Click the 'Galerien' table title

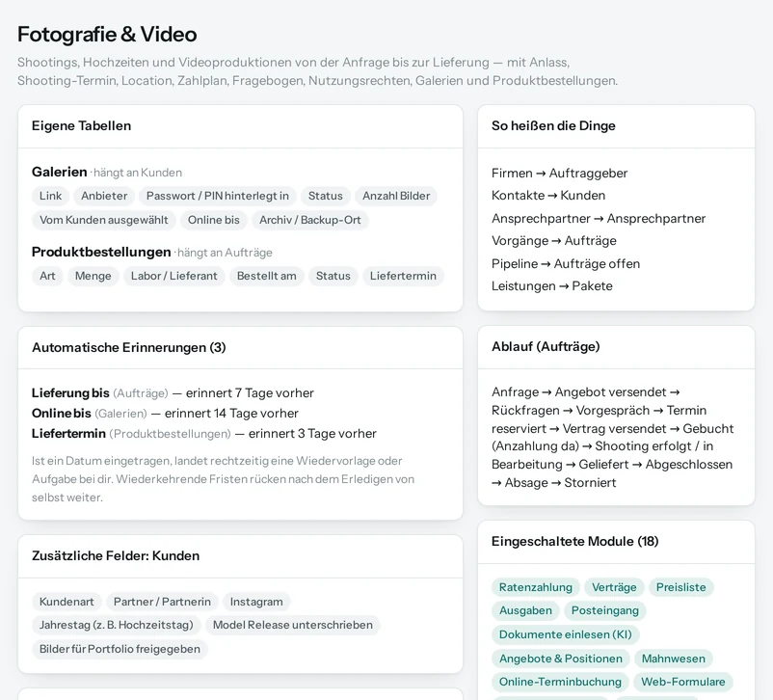59,173
